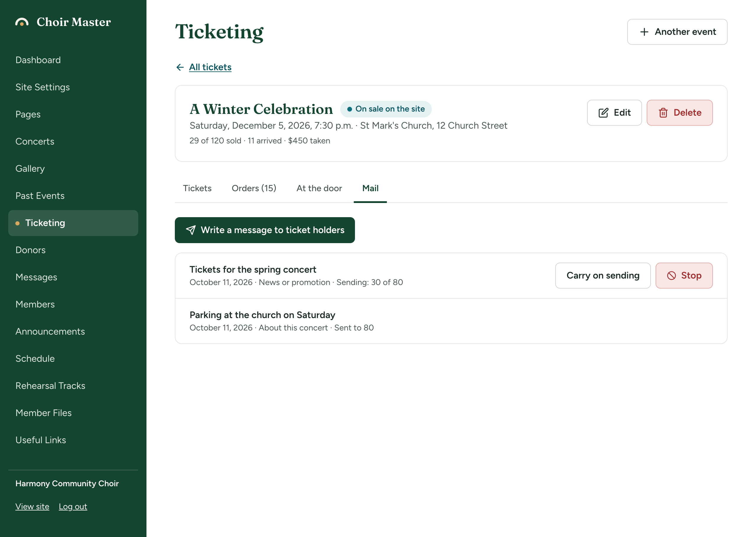Open the Tickets tab
756x537 pixels.
pos(197,189)
